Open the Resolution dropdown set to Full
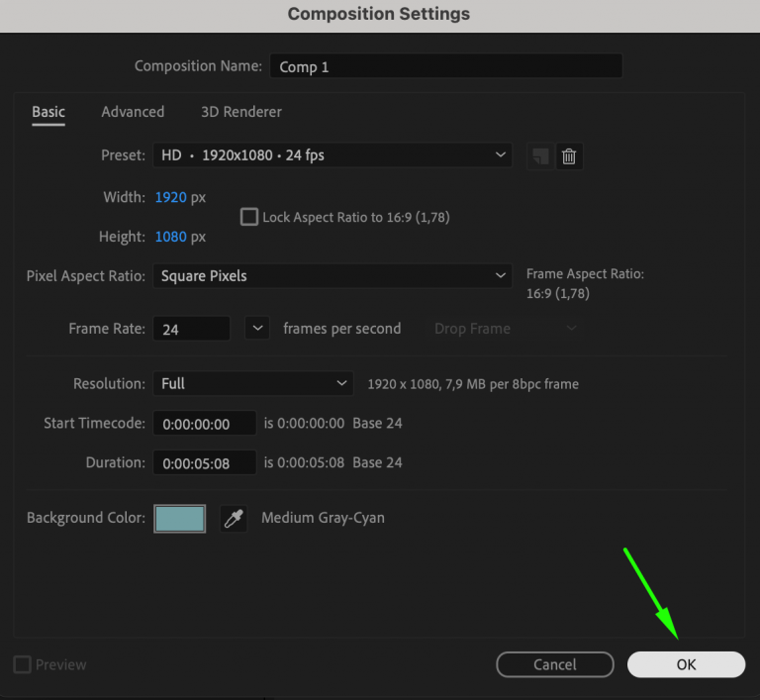The width and height of the screenshot is (760, 700). coord(252,383)
